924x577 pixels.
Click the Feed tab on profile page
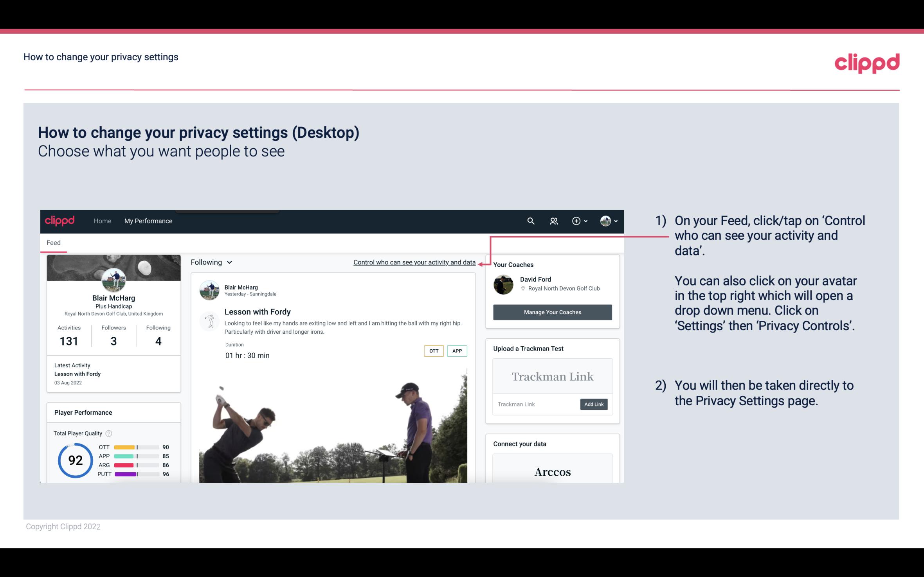pos(53,242)
